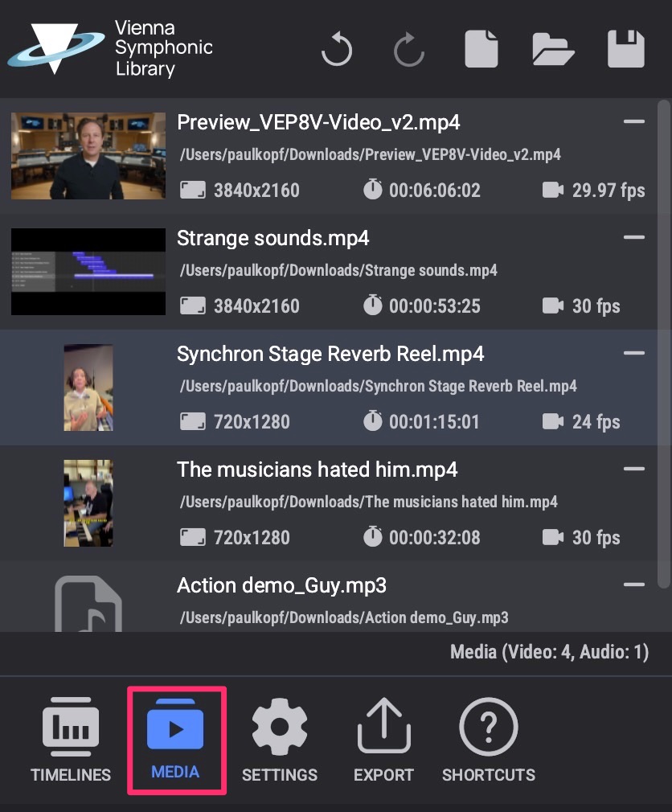Screen dimensions: 672x812
Task: Select the Preview_VEP8V-Video_v2.mp4 thumbnail
Action: [88, 156]
